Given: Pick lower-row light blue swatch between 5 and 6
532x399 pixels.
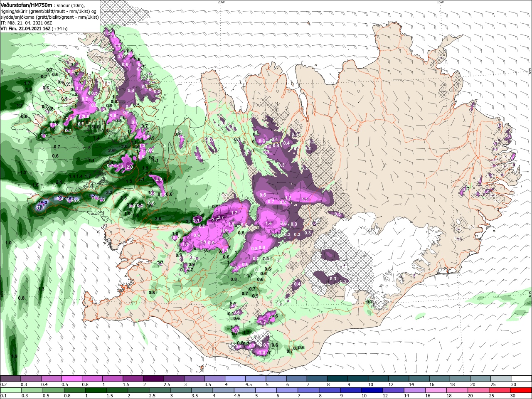Looking at the screenshot, I should 266,390.
